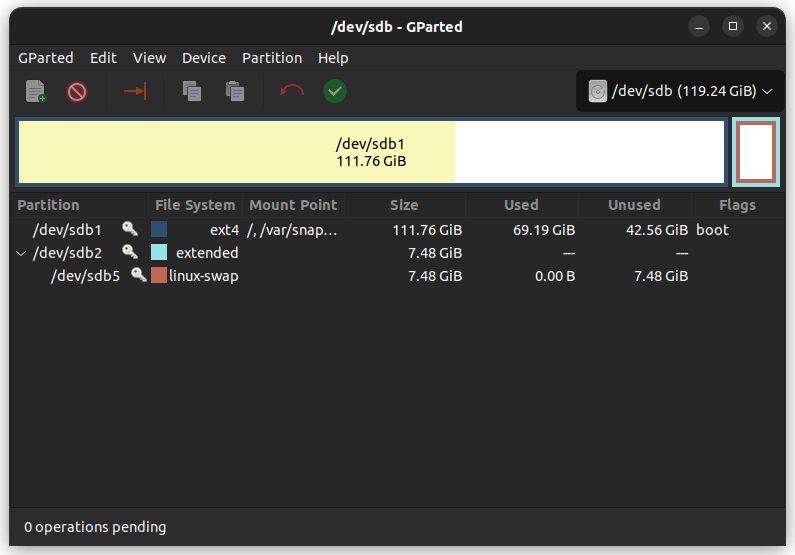Click the Apply all operations checkmark
Screen dimensions: 795x555
click(x=335, y=92)
